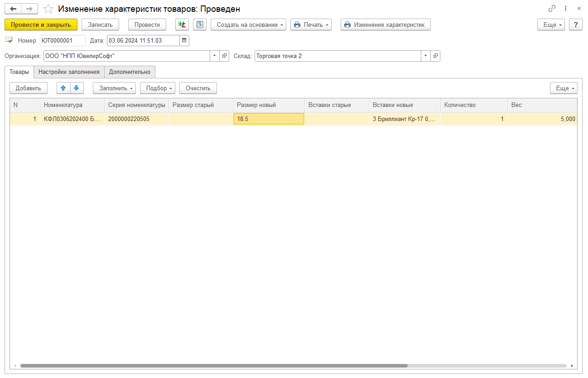Select the cell 3 Бриллиант Кр-17
588x378 pixels.
(405, 119)
